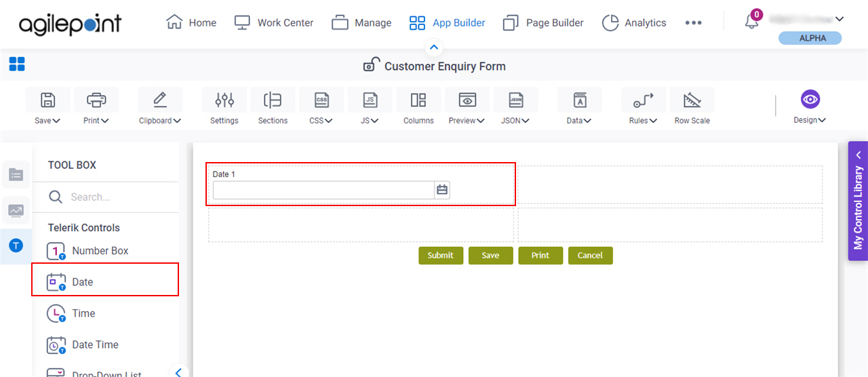Collapse the top navigation with the up chevron
Viewport: 868px width, 377px height.
tap(434, 47)
